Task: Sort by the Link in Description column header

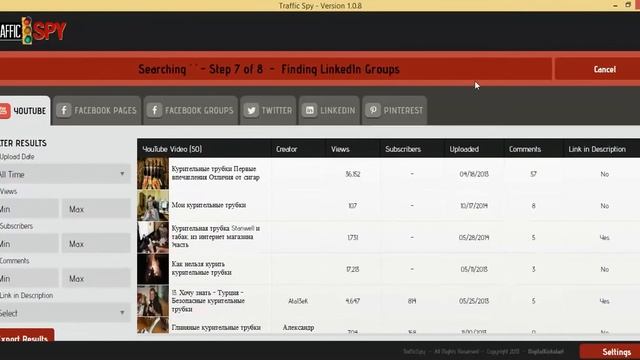Action: point(601,149)
